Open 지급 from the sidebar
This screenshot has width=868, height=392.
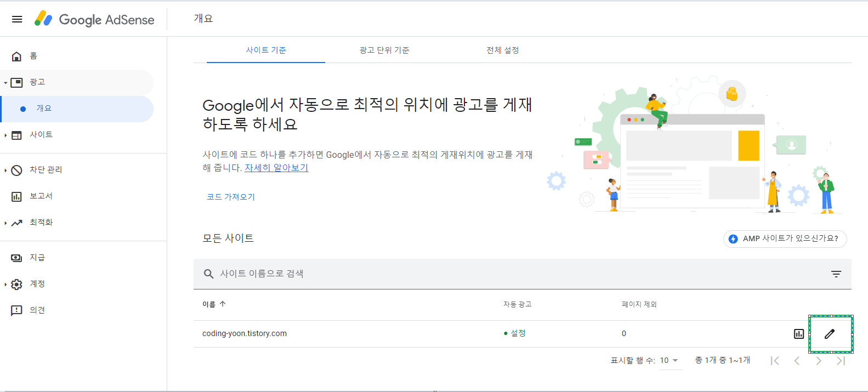[x=77, y=258]
